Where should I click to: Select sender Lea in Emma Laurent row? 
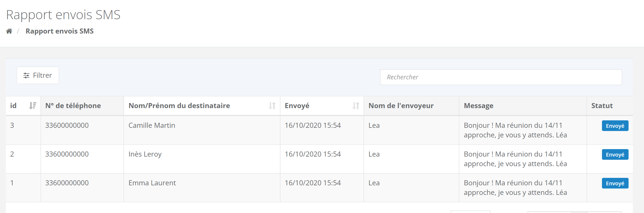coord(374,183)
